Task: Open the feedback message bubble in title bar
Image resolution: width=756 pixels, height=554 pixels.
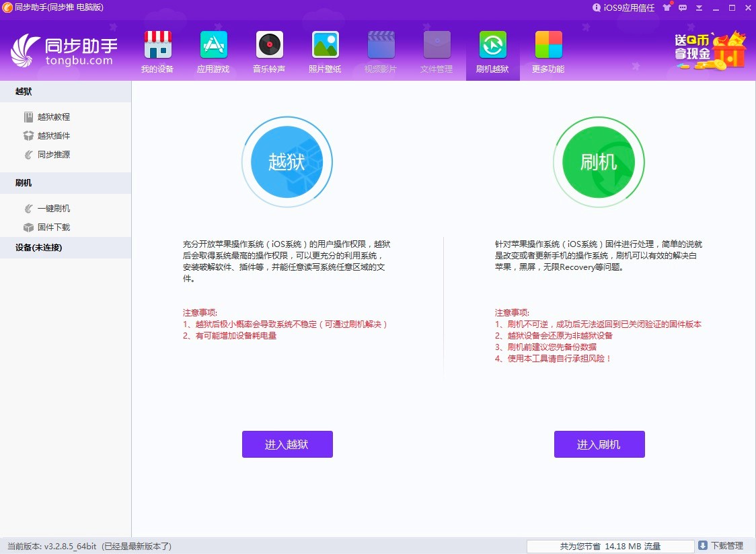Action: point(682,8)
